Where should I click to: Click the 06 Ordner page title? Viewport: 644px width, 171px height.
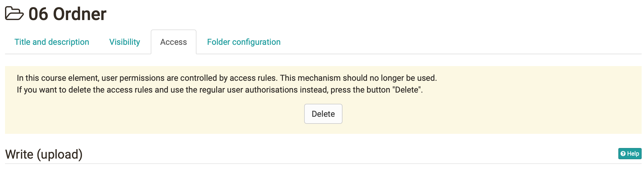(67, 14)
